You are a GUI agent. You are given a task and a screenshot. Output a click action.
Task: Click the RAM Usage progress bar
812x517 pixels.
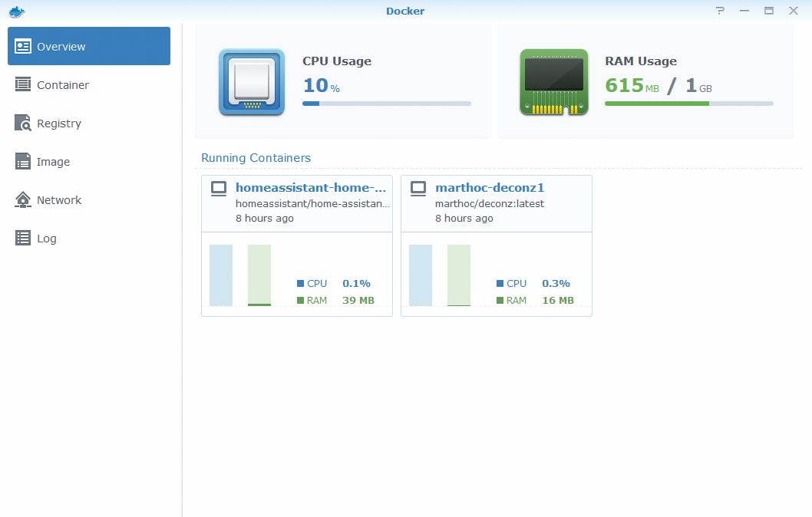(x=689, y=104)
